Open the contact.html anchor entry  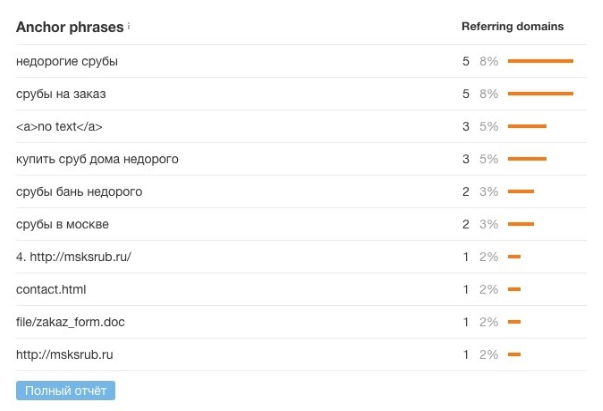pyautogui.click(x=51, y=290)
